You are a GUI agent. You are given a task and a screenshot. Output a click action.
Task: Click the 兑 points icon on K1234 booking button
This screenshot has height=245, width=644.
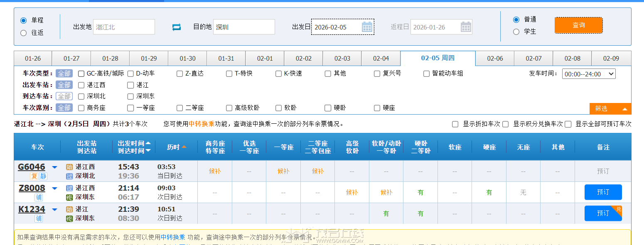pyautogui.click(x=619, y=209)
